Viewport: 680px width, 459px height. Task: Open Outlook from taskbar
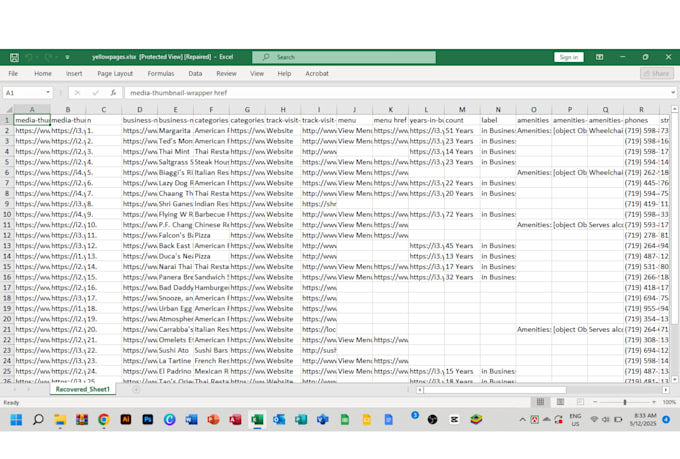(279, 420)
